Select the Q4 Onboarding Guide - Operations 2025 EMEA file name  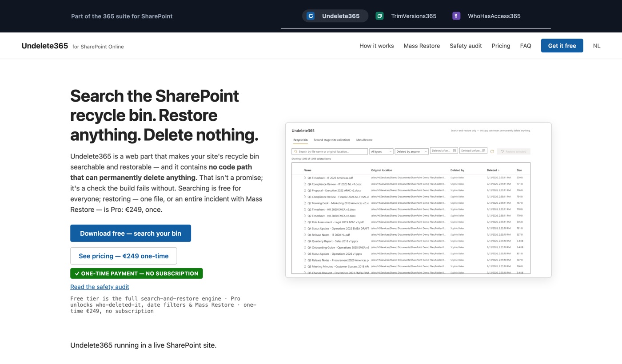338,248
